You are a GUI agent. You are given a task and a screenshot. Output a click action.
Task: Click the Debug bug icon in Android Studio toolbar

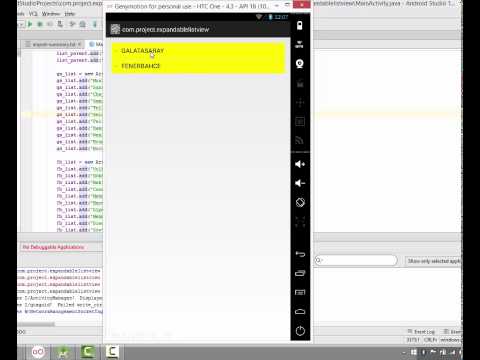(40, 24)
